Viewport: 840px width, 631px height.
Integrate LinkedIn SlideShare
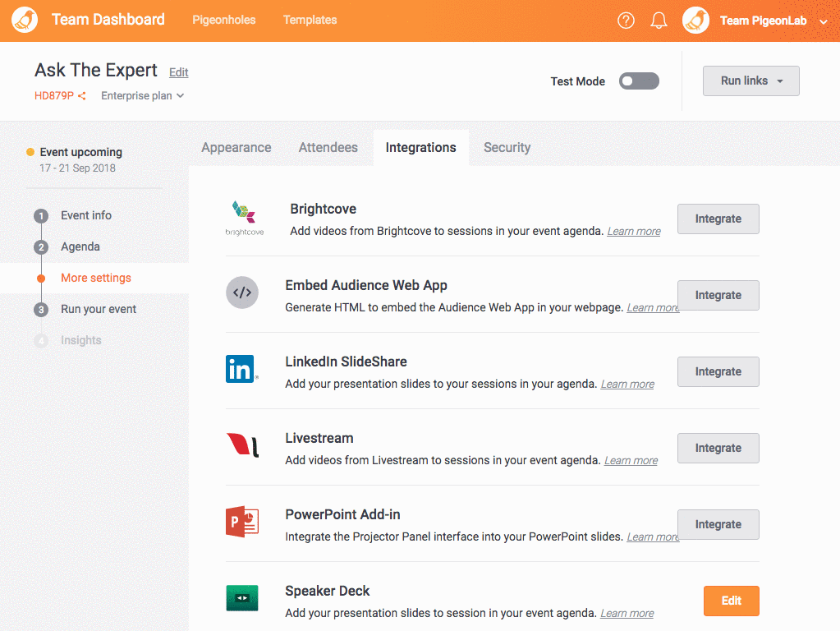point(718,371)
